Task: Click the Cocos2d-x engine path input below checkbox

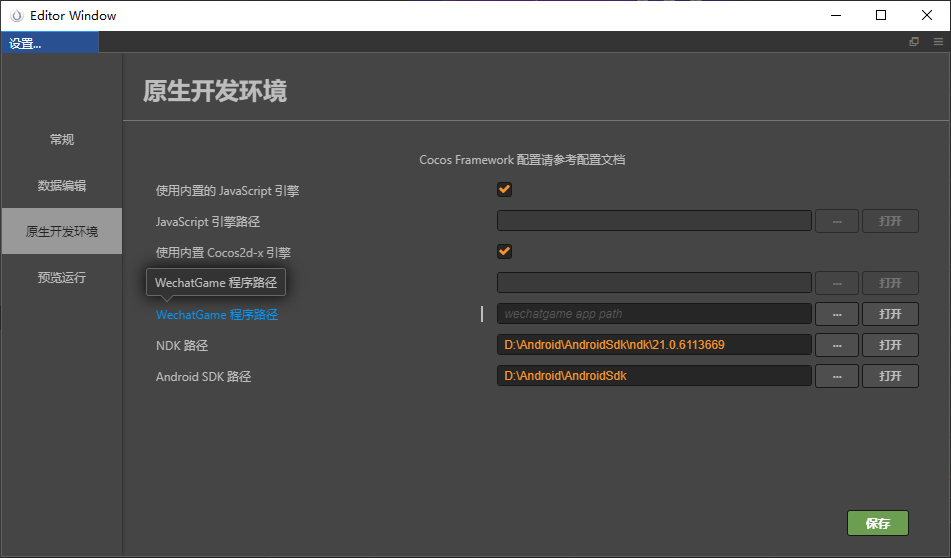Action: coord(654,283)
